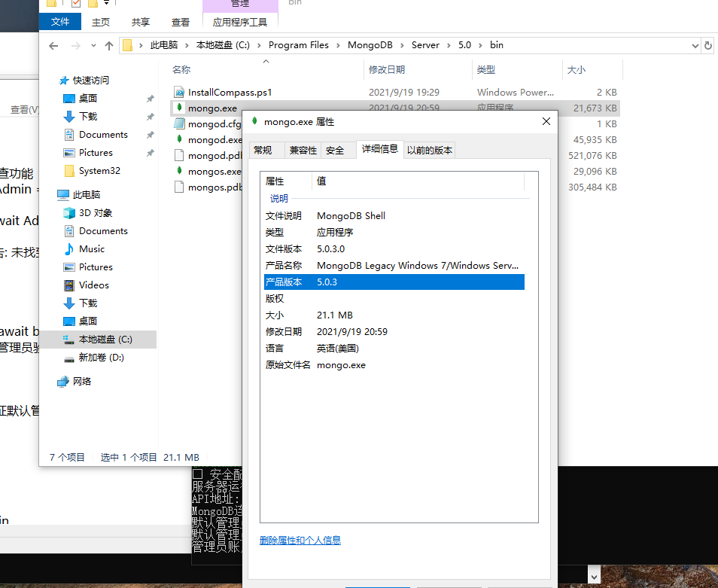Screen dimensions: 718x588
Task: Select the highlighted 产品版本 5.0.3 row
Action: click(394, 282)
